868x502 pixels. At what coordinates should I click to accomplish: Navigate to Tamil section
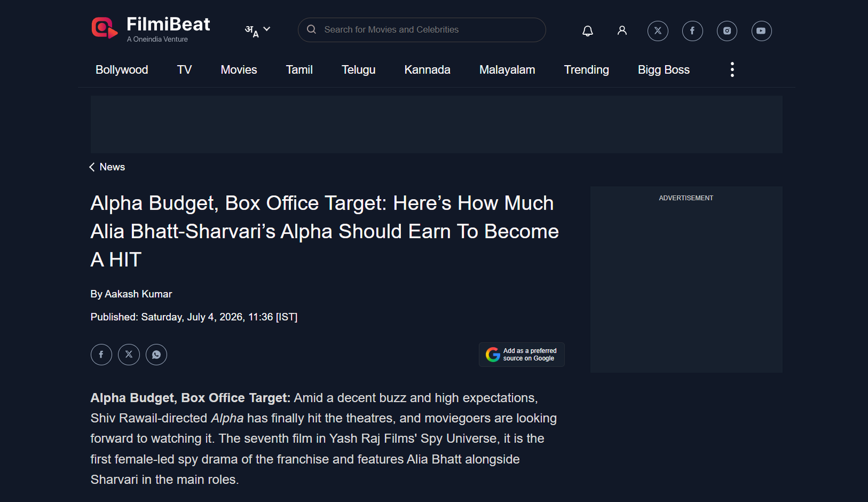click(299, 69)
